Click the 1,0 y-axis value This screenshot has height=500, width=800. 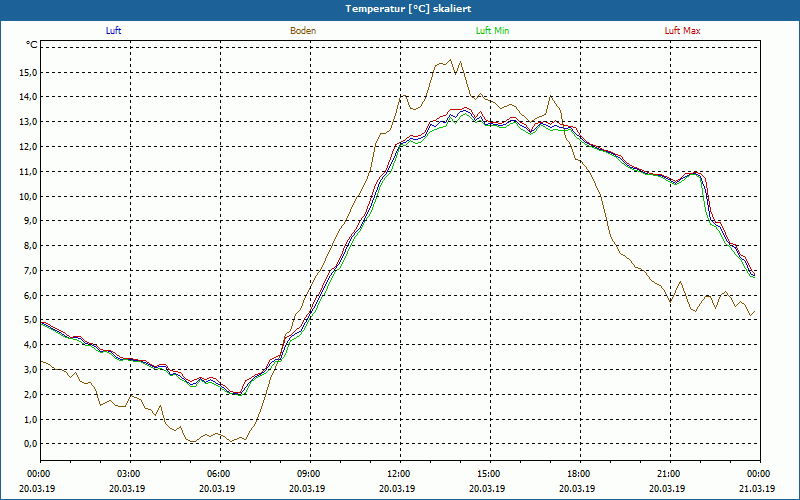tap(30, 419)
